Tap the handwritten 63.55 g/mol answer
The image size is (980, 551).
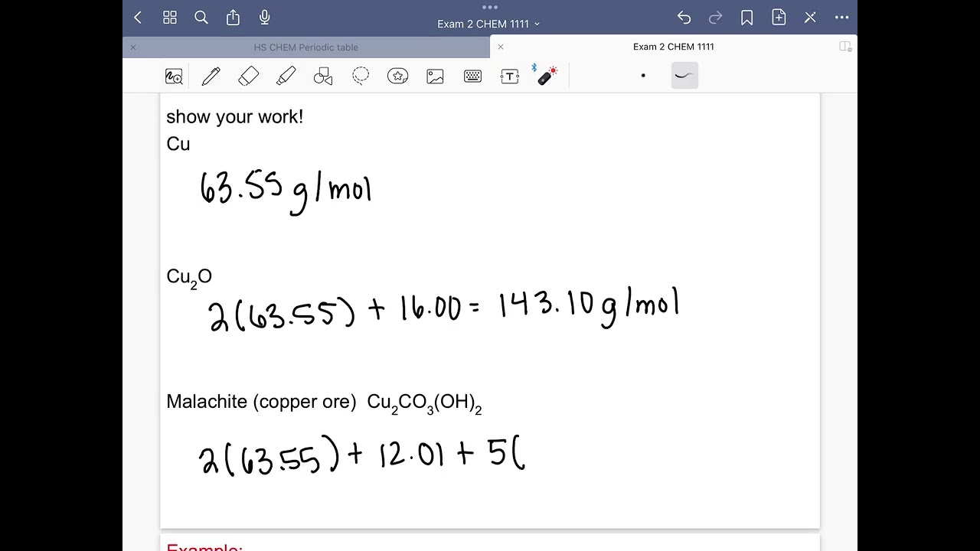pos(286,191)
